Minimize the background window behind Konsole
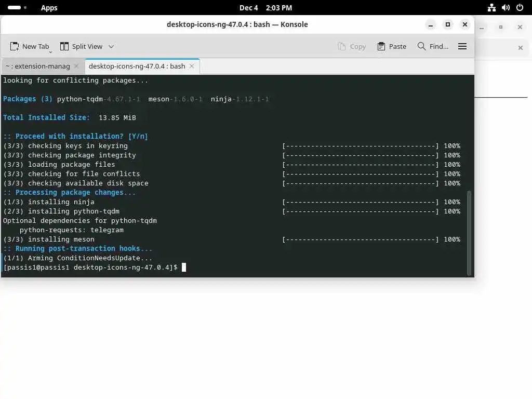 tap(482, 28)
